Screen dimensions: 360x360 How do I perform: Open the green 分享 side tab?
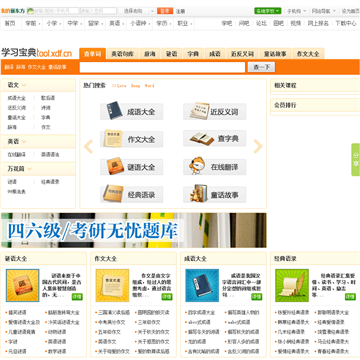356,160
